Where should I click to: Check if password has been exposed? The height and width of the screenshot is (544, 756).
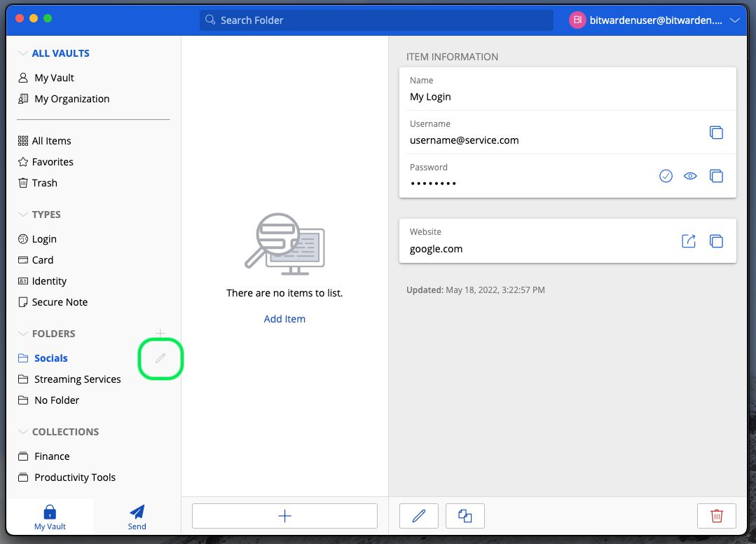coord(666,175)
